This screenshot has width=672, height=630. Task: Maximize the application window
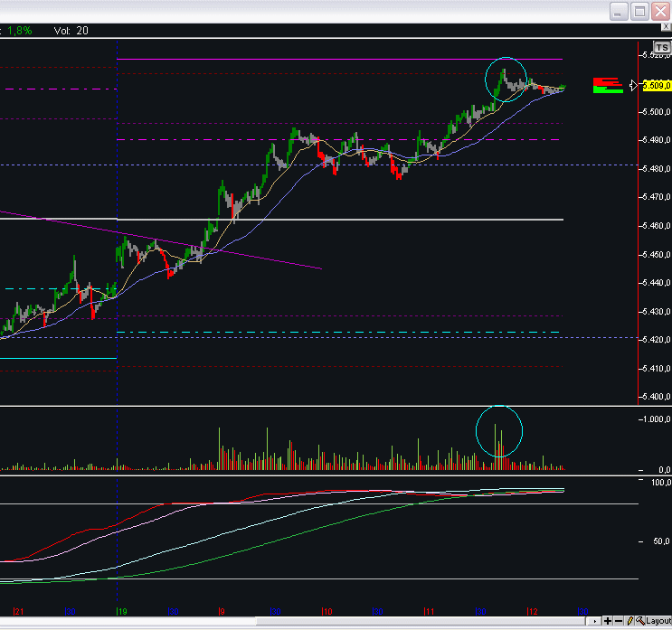(639, 11)
